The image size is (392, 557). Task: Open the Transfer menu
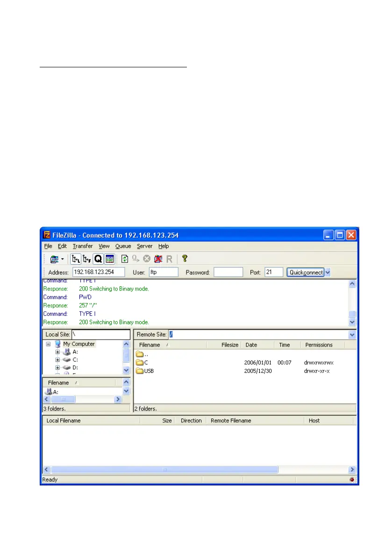pyautogui.click(x=83, y=246)
